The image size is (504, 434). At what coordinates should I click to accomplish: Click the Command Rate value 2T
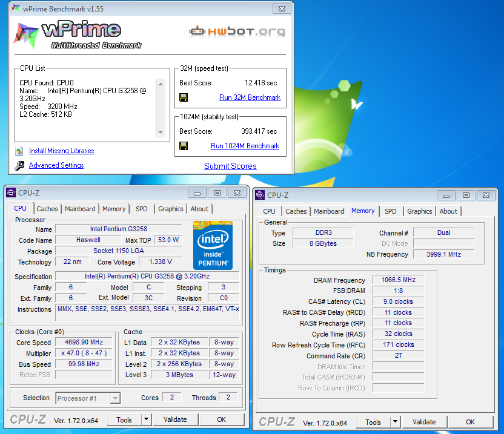pos(398,355)
